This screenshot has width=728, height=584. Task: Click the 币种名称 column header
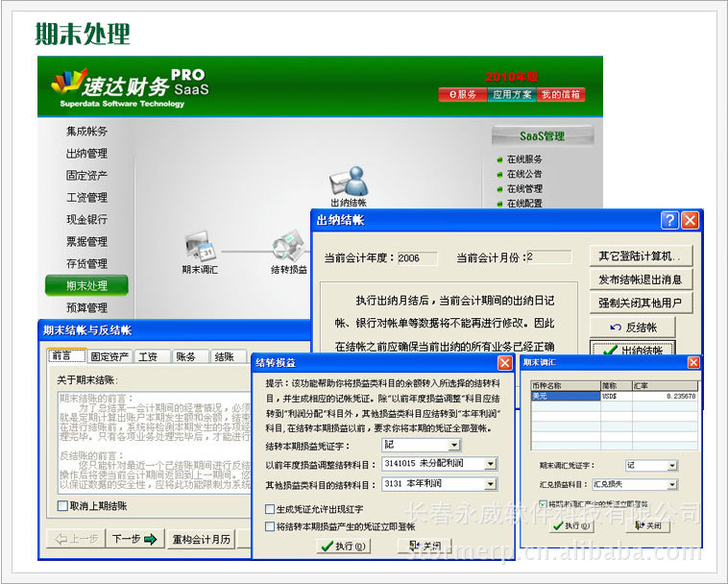[566, 386]
